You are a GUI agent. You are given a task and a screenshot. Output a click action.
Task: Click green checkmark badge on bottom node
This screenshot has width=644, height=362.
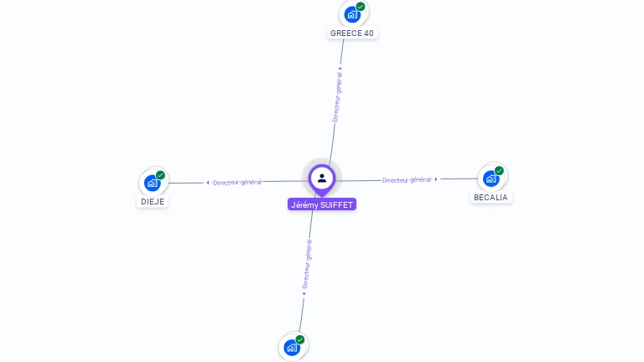pyautogui.click(x=300, y=340)
